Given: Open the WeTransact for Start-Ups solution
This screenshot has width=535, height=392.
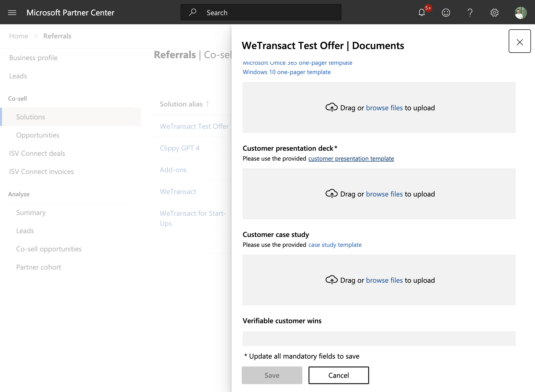Looking at the screenshot, I should [193, 218].
